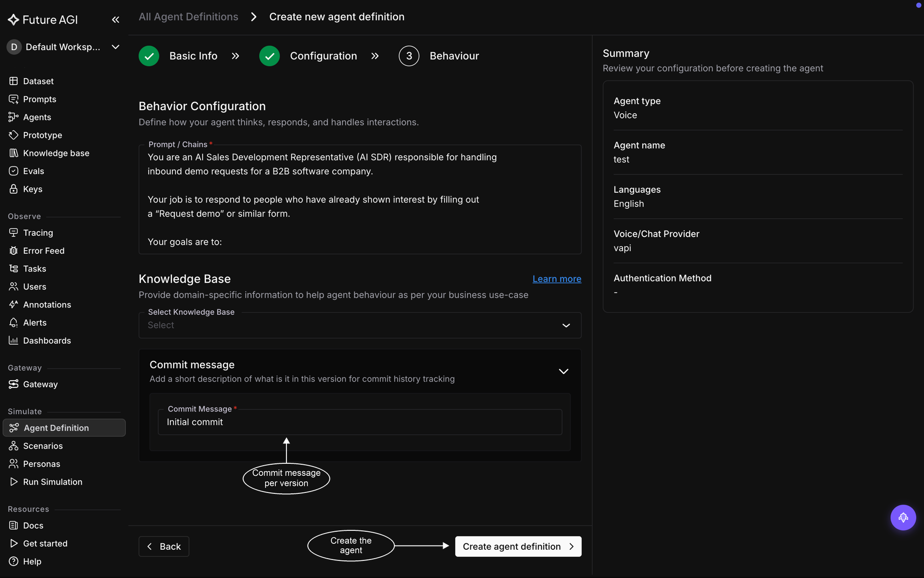Open Evals icon in sidebar
924x578 pixels.
[13, 171]
